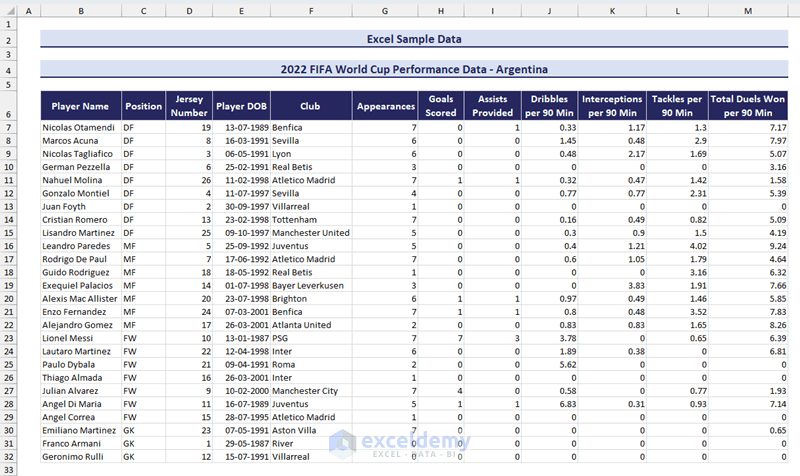800x476 pixels.
Task: Select the 'Nicolas Otamendi' cell
Action: tap(81, 128)
